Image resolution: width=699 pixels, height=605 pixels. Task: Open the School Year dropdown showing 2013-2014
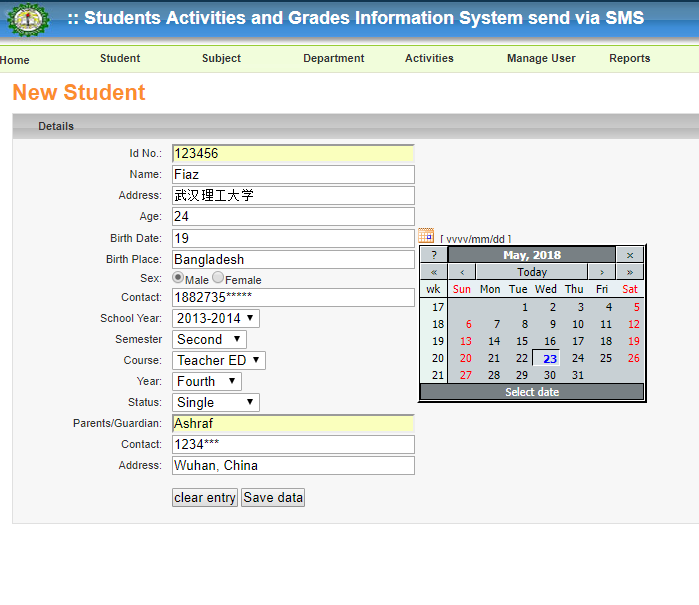click(216, 318)
